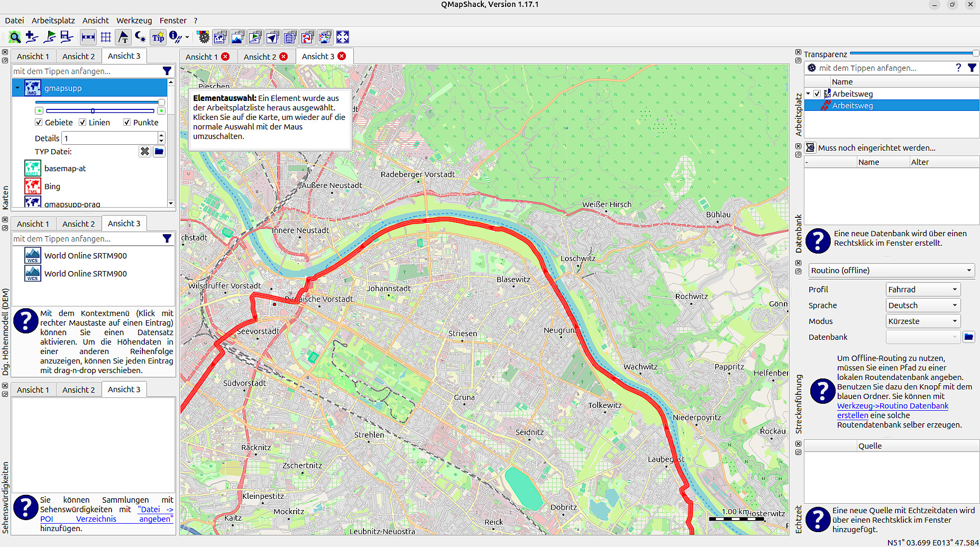Open the Modus Kürzeste dropdown

(923, 321)
